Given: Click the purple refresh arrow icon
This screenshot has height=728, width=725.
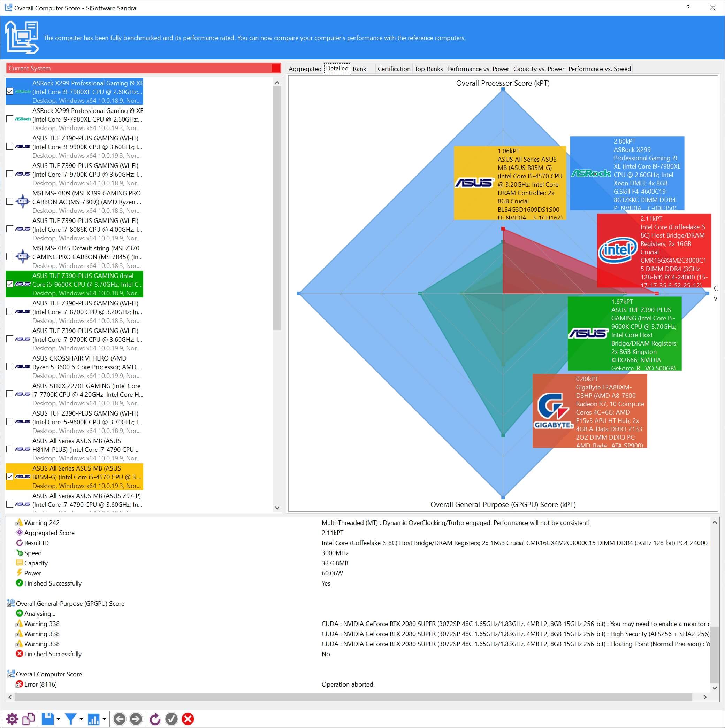Looking at the screenshot, I should [x=154, y=719].
